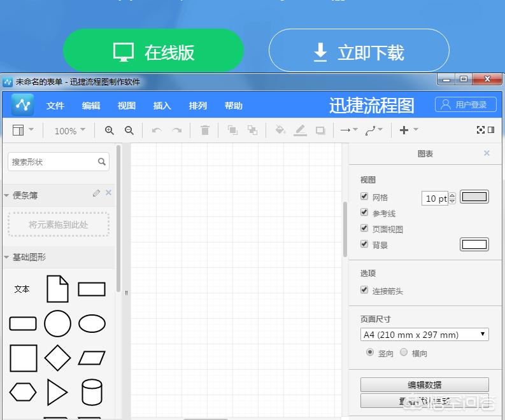Screen dimensions: 505x420
Task: Open the 编辑 Edit menu
Action: pos(91,106)
